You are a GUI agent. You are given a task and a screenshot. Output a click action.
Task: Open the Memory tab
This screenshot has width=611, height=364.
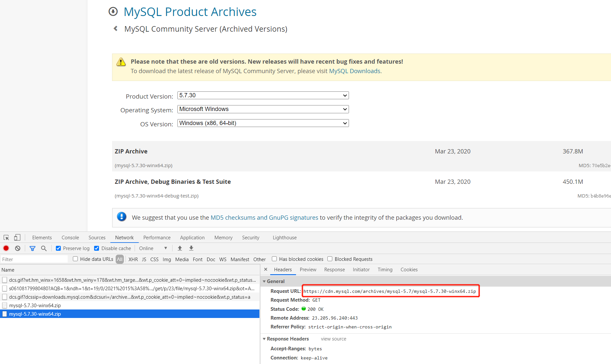click(x=223, y=238)
